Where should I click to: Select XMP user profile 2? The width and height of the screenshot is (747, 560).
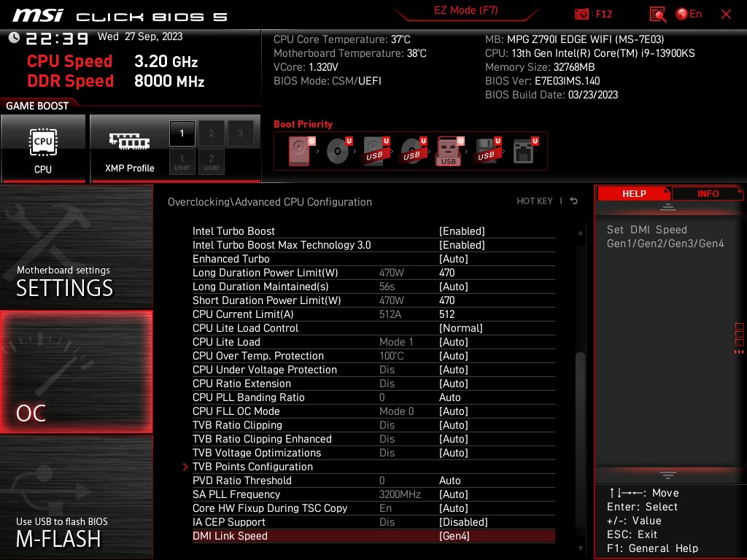(211, 162)
